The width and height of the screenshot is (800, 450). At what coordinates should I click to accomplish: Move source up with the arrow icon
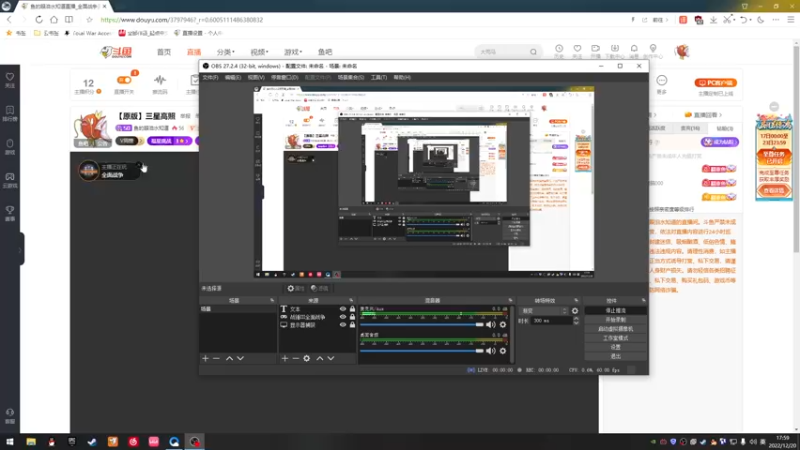[x=320, y=359]
